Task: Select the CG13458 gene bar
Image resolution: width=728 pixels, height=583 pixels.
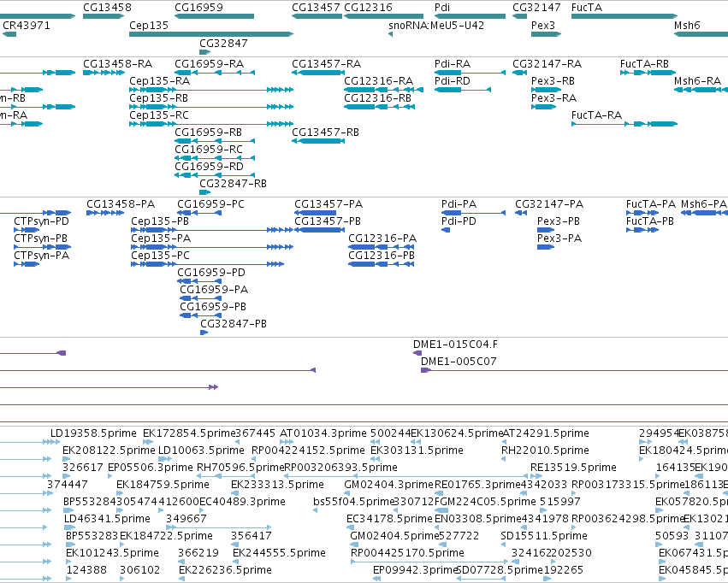Action: (x=104, y=16)
